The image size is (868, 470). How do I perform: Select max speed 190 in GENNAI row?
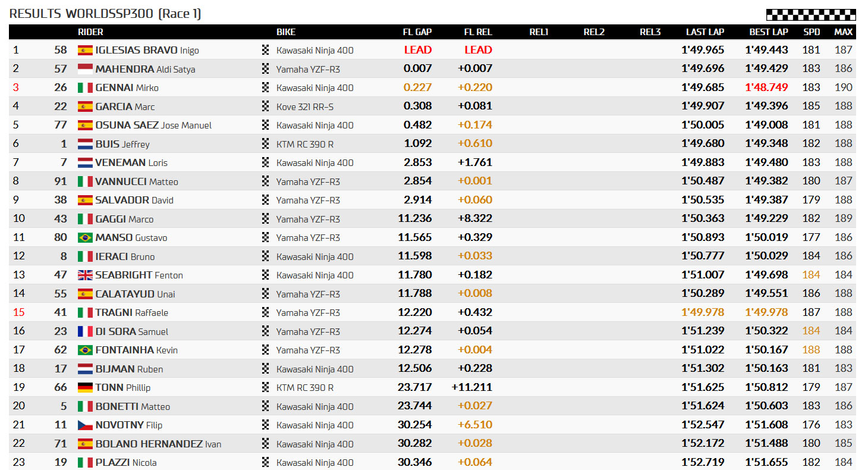click(x=844, y=87)
